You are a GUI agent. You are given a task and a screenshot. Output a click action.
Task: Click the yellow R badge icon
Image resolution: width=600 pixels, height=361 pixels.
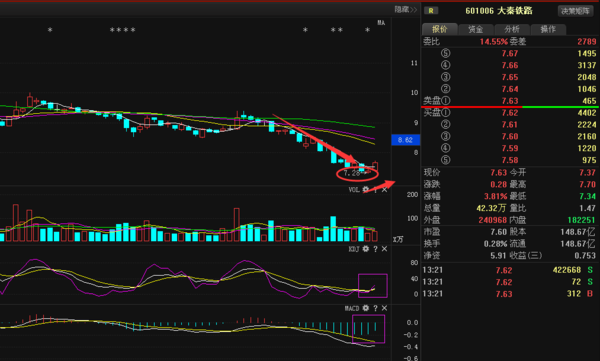pos(431,11)
